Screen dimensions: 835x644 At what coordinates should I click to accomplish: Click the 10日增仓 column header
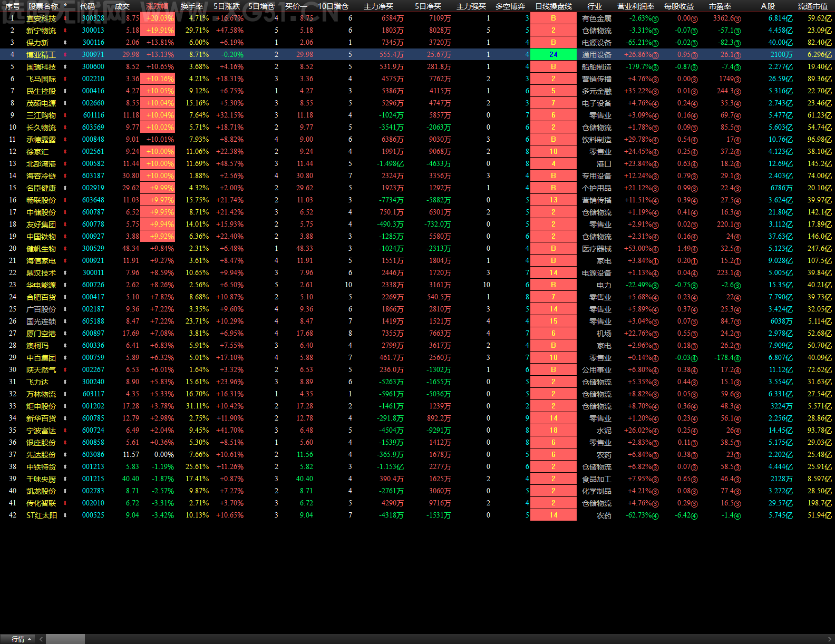(x=333, y=6)
